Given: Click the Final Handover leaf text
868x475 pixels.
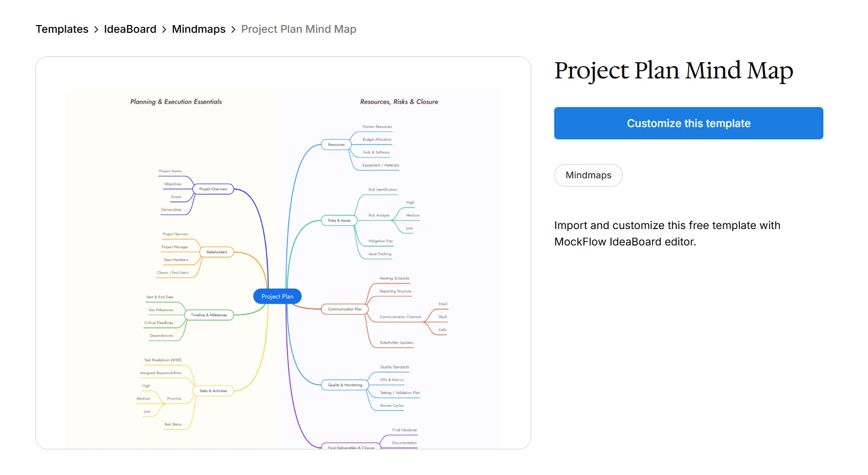Looking at the screenshot, I should (x=405, y=430).
